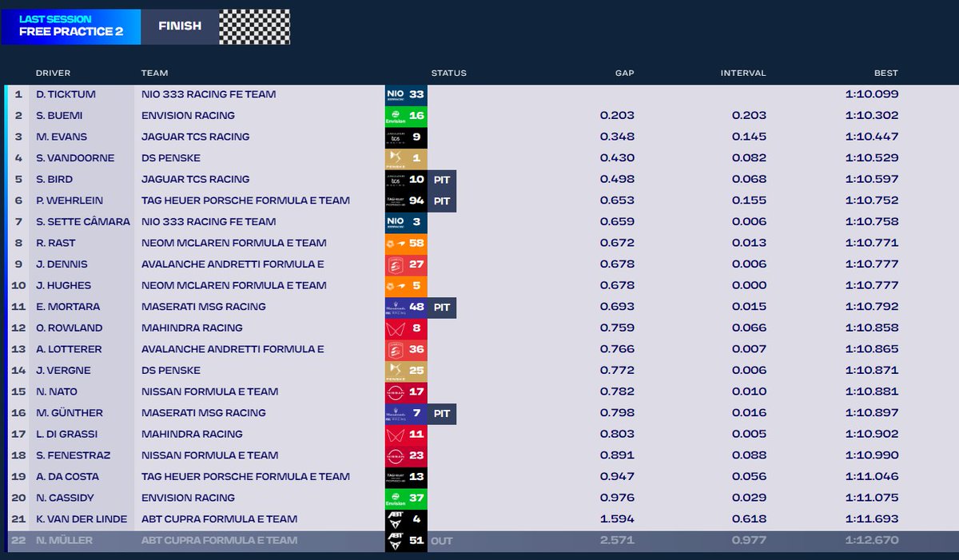959x560 pixels.
Task: Click the Envision 37 car badge
Action: pyautogui.click(x=406, y=498)
